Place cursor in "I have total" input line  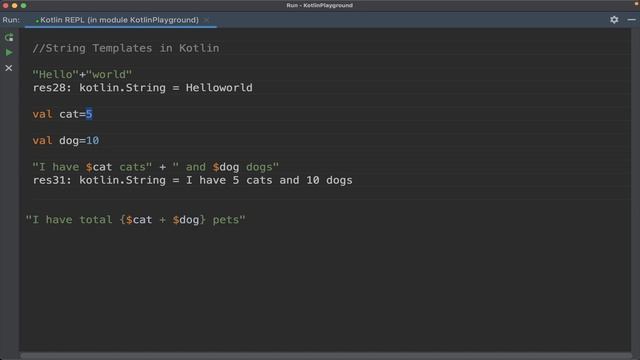click(136, 220)
